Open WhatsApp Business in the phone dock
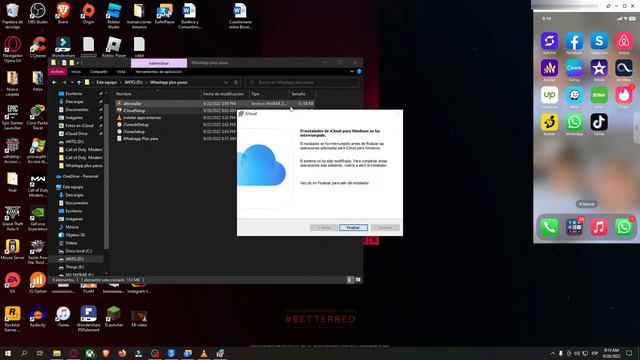Screen dimensions: 640x360 (624, 227)
